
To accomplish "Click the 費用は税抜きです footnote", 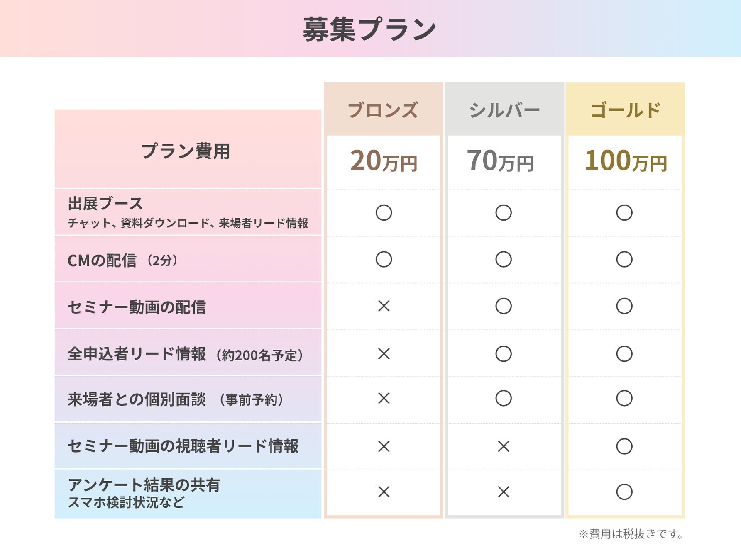I will click(631, 534).
